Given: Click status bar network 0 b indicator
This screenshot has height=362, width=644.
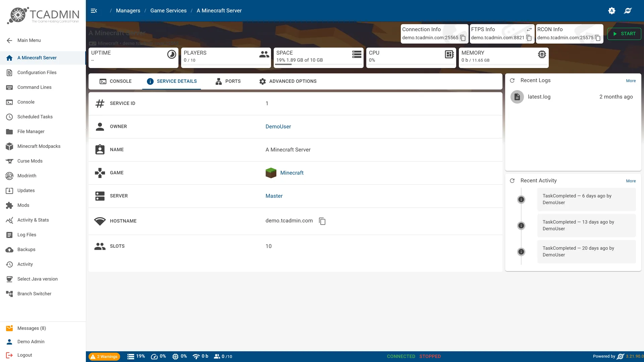Looking at the screenshot, I should tap(201, 356).
